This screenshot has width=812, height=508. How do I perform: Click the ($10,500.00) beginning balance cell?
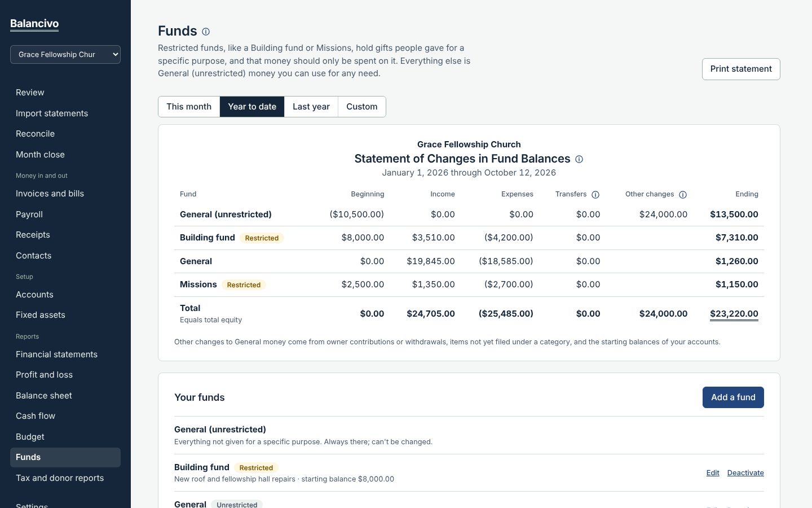click(x=357, y=214)
